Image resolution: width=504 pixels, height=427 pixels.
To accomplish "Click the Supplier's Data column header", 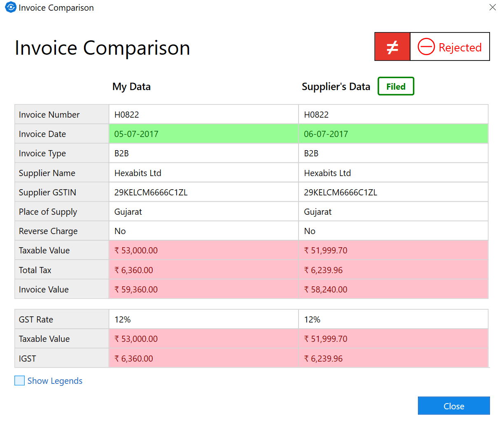I will pos(336,87).
